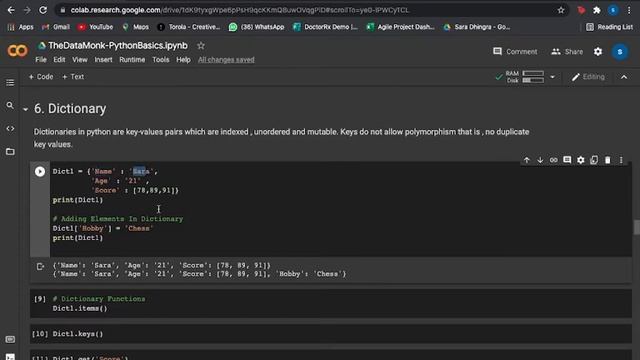Open the Maps bookmark
This screenshot has height=360, width=640.
[x=136, y=27]
